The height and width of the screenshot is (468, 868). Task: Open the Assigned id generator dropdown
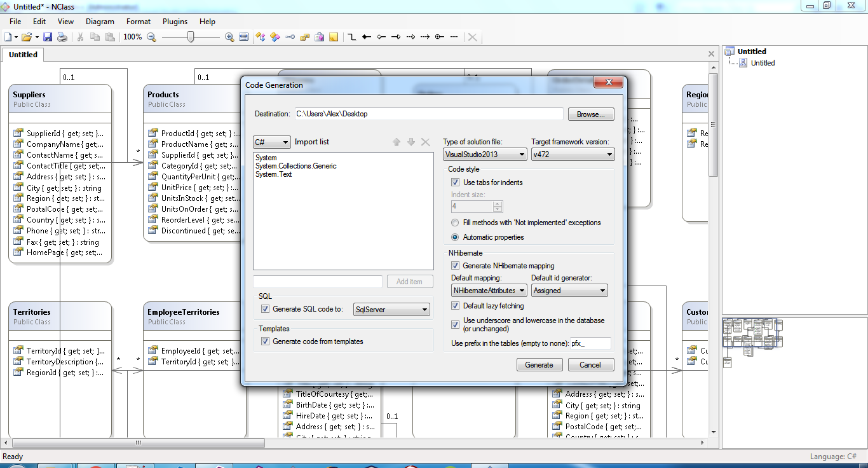[x=569, y=291]
